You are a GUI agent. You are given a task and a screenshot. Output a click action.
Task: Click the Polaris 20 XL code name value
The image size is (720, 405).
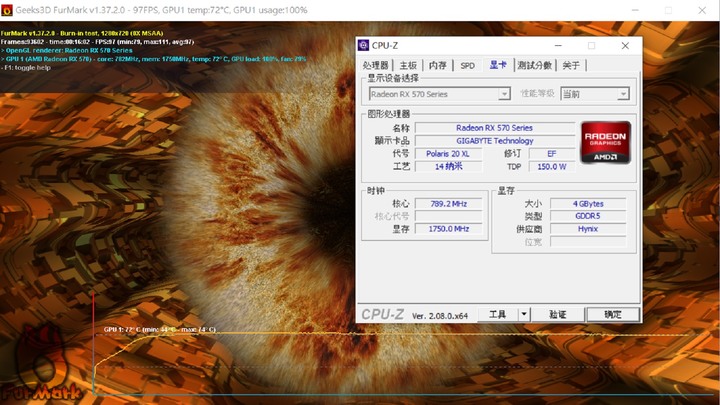[448, 154]
